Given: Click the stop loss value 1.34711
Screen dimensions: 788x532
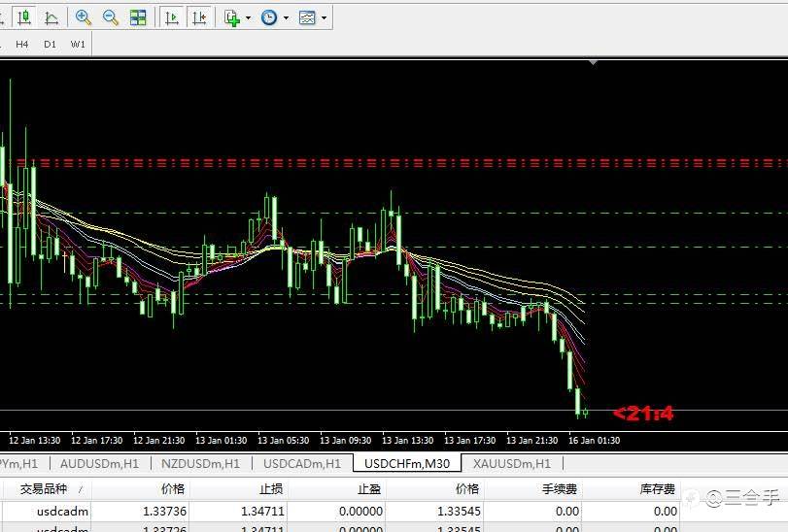Looking at the screenshot, I should coord(262,512).
